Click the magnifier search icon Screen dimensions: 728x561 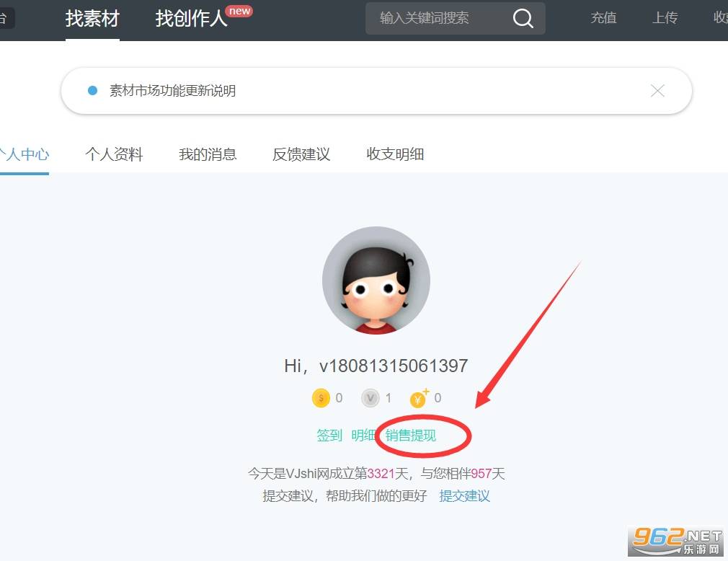(x=523, y=18)
